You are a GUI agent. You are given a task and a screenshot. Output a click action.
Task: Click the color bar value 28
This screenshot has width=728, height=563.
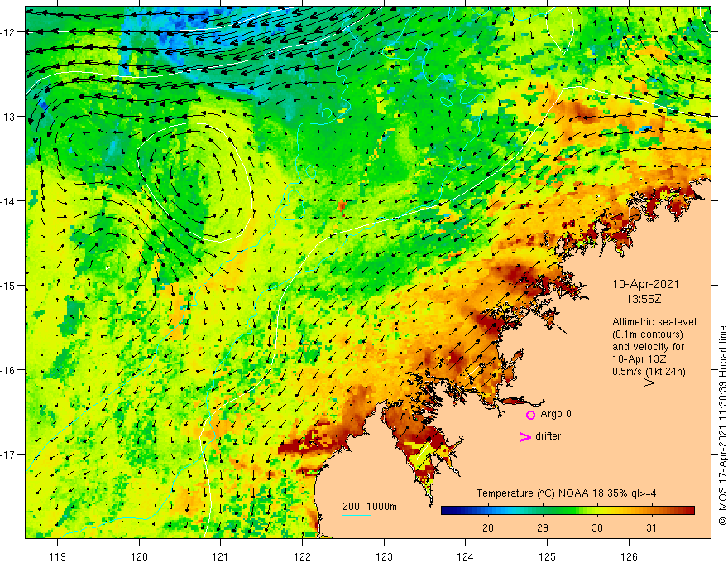click(487, 528)
